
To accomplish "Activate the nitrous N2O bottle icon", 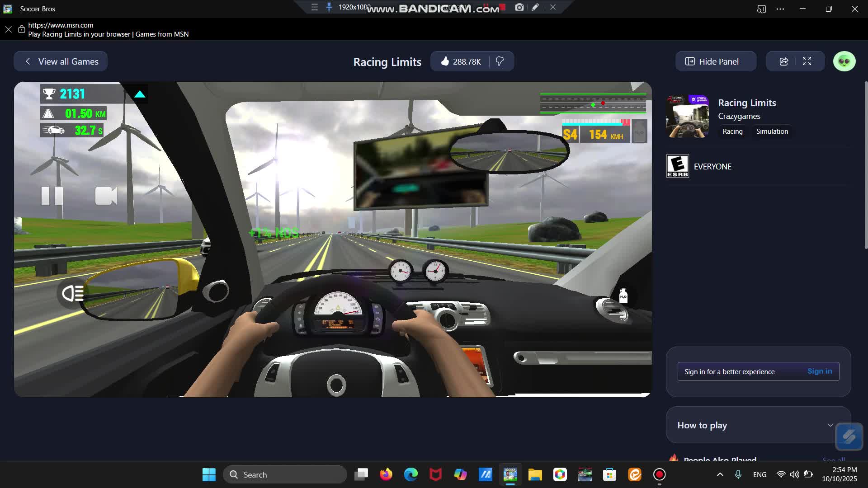I will pyautogui.click(x=623, y=296).
